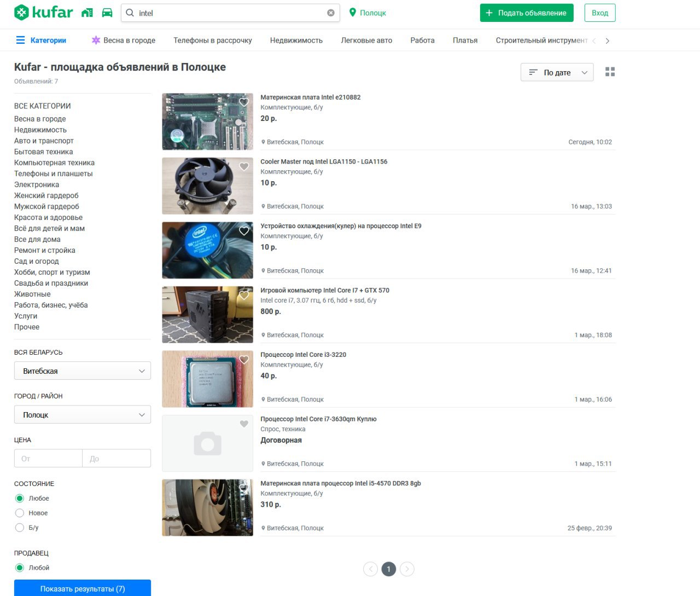Open the placeholder camera thumbnail of Куплю listing

[x=207, y=443]
